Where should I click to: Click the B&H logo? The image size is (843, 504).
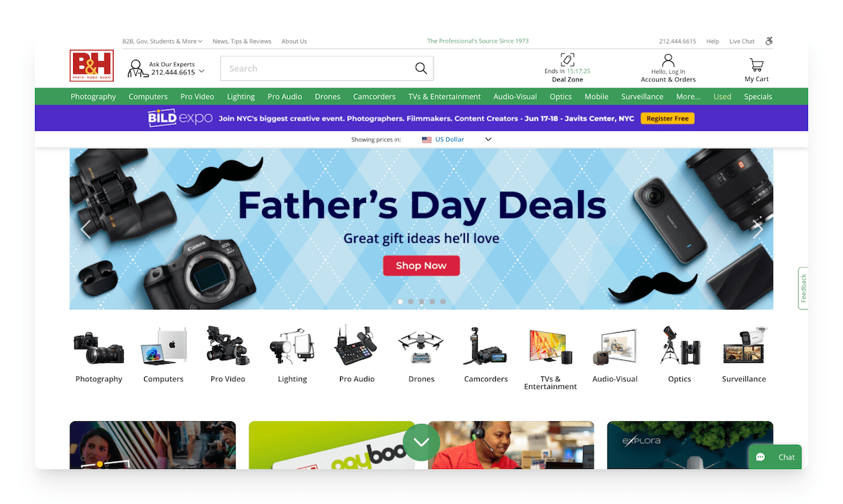pyautogui.click(x=91, y=65)
